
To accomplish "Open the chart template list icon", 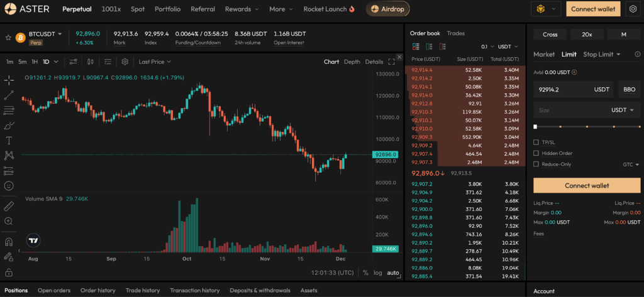I will click(108, 62).
